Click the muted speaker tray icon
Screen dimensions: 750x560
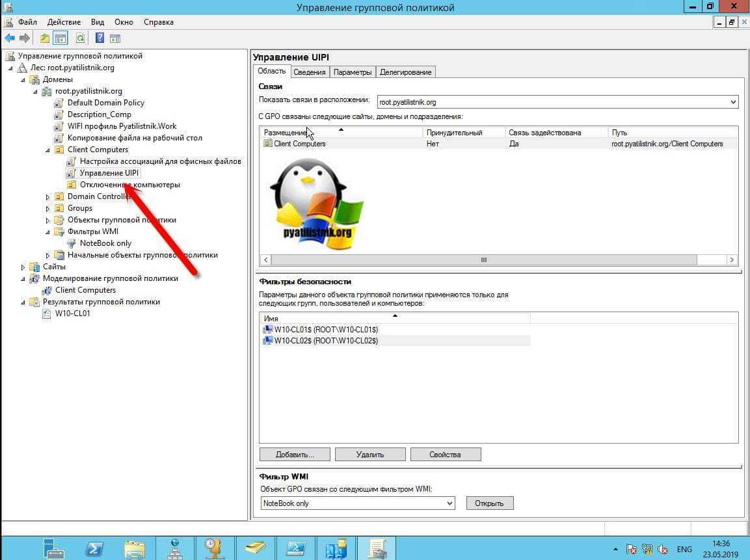663,549
